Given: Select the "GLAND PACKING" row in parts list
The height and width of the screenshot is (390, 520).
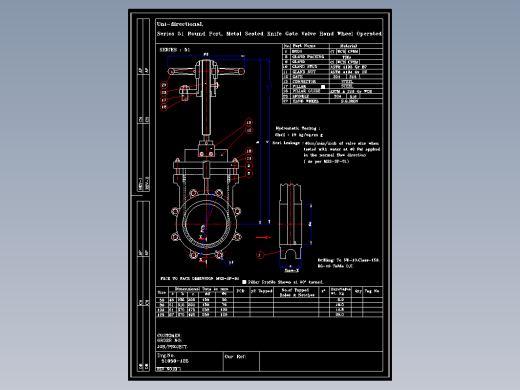Looking at the screenshot, I should [x=333, y=57].
